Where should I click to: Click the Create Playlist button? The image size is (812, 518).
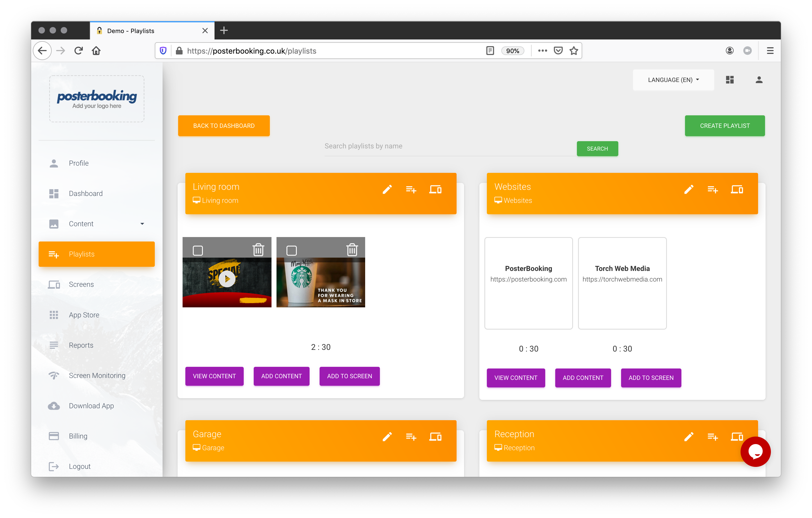point(725,126)
